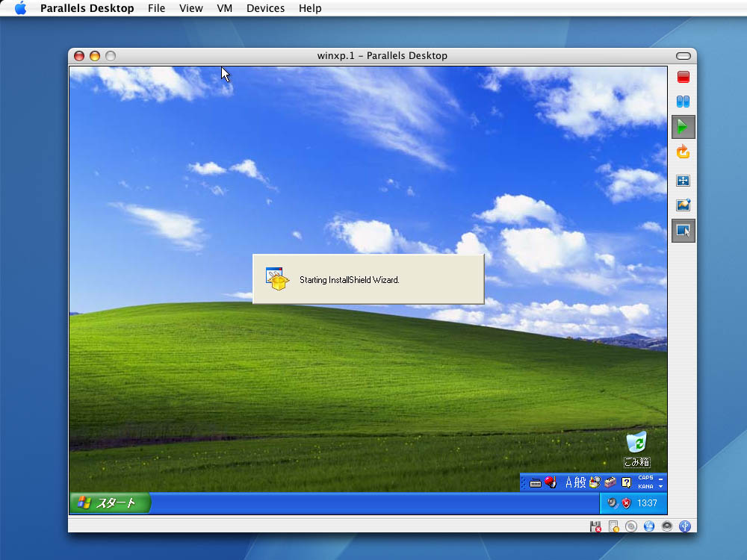Click the 般 conversion mode button
Viewport: 747px width, 560px height.
580,482
